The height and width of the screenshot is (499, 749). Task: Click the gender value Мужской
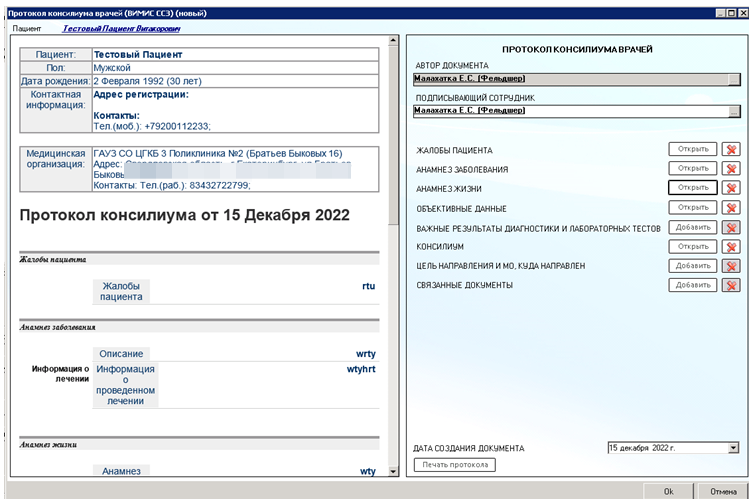(112, 68)
